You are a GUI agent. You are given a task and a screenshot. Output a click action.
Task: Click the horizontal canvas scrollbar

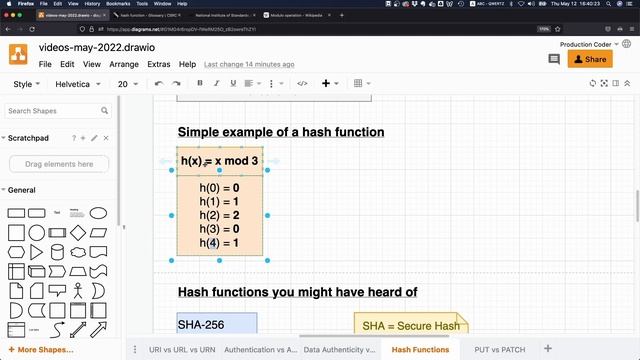pyautogui.click(x=374, y=336)
